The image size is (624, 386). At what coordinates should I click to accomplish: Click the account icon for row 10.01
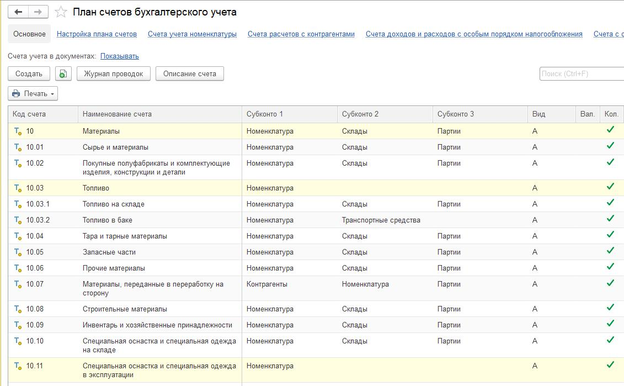(x=18, y=147)
